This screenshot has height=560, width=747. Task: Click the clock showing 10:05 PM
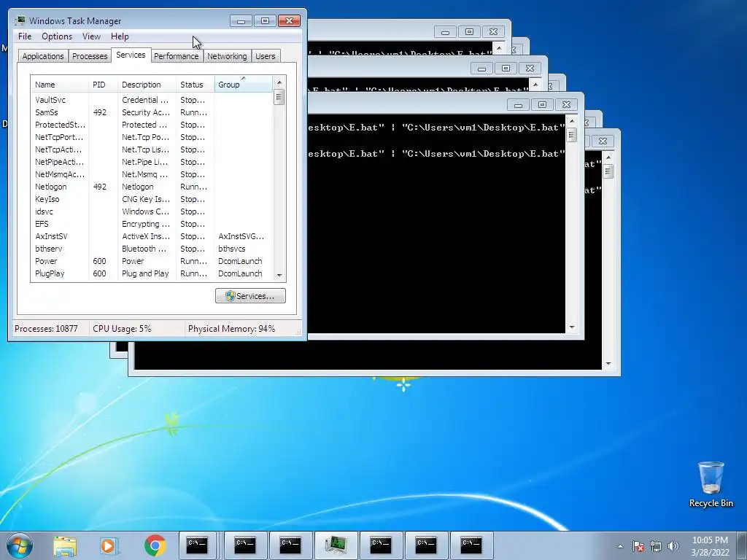710,540
